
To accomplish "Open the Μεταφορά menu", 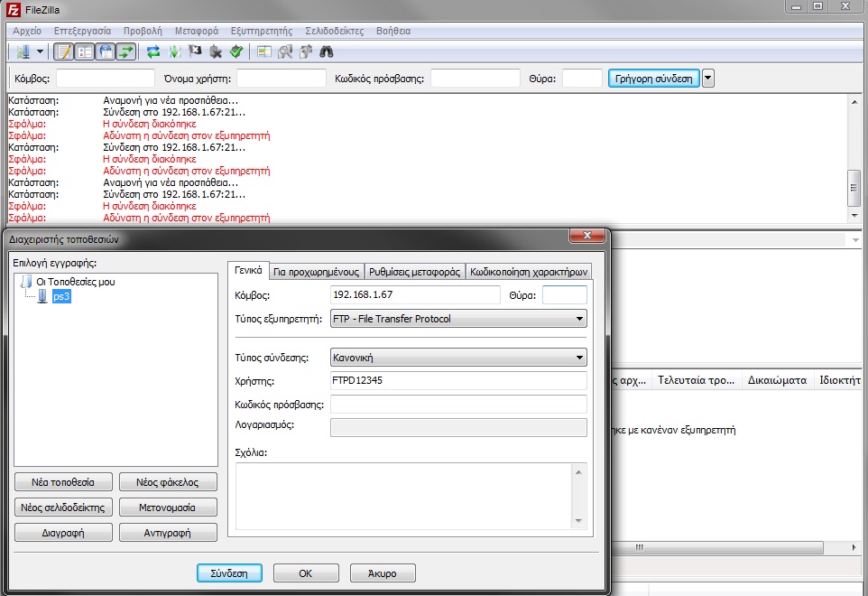I will click(x=197, y=31).
